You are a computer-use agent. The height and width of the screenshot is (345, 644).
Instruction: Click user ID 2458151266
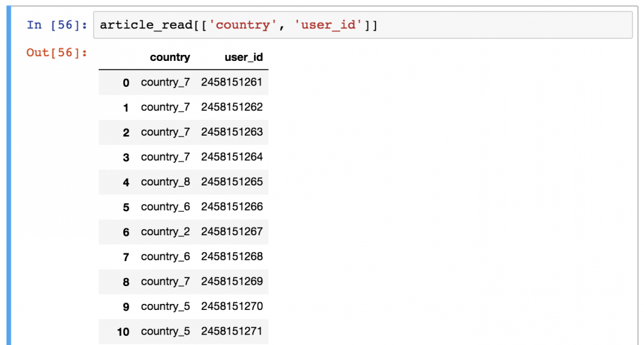tap(232, 207)
